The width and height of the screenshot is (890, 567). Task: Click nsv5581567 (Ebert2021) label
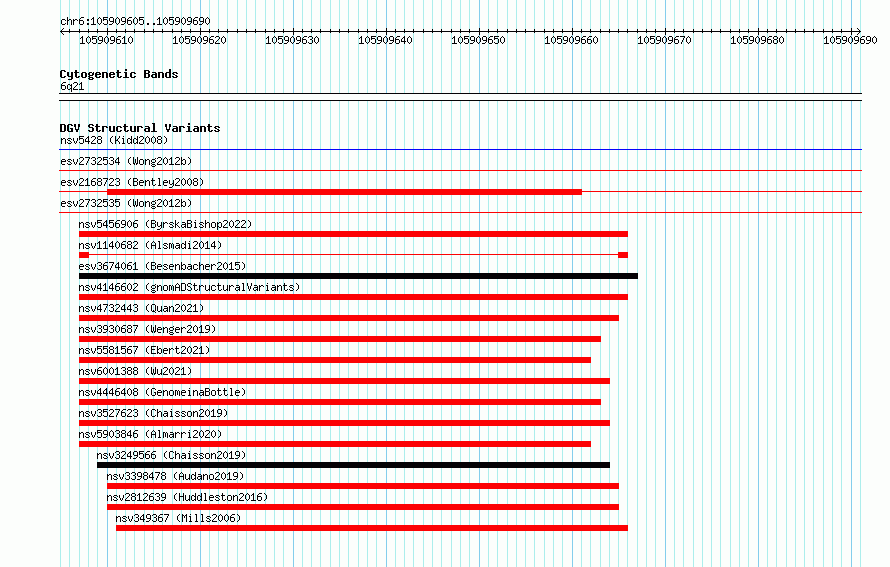click(144, 350)
